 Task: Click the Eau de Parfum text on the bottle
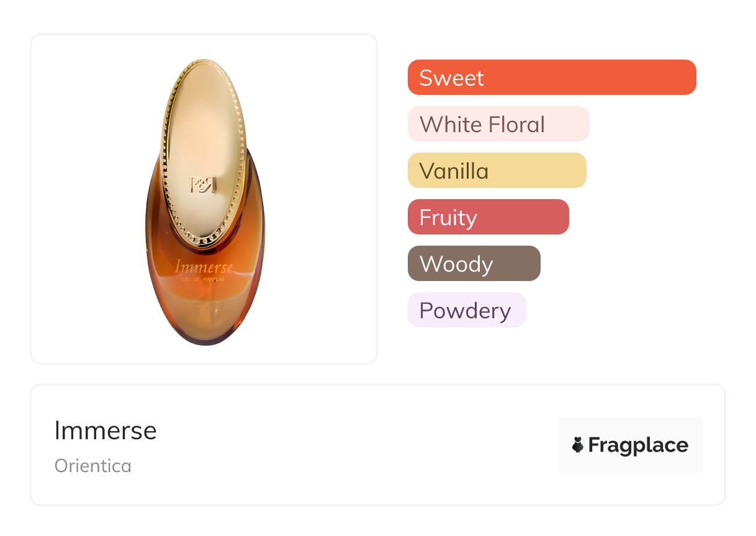(204, 280)
